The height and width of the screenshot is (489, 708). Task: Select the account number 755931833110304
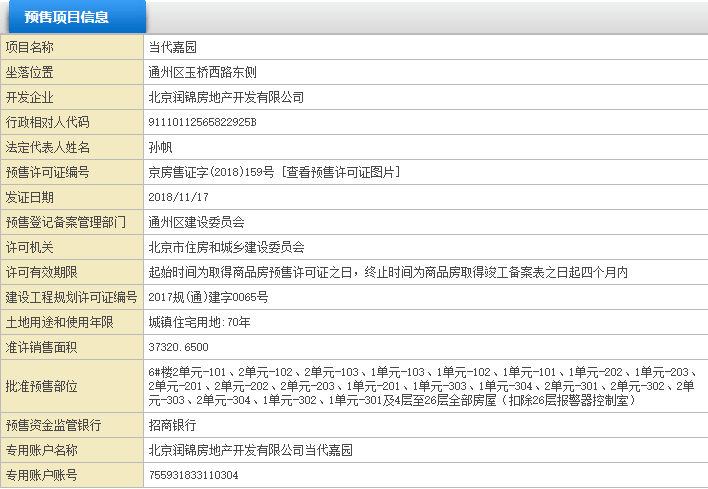tap(194, 475)
